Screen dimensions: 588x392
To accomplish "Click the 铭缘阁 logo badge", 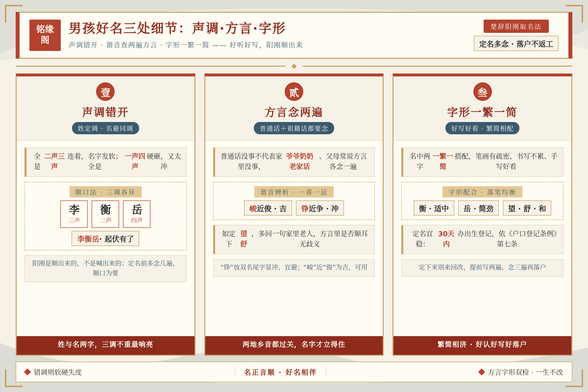I will pos(45,35).
